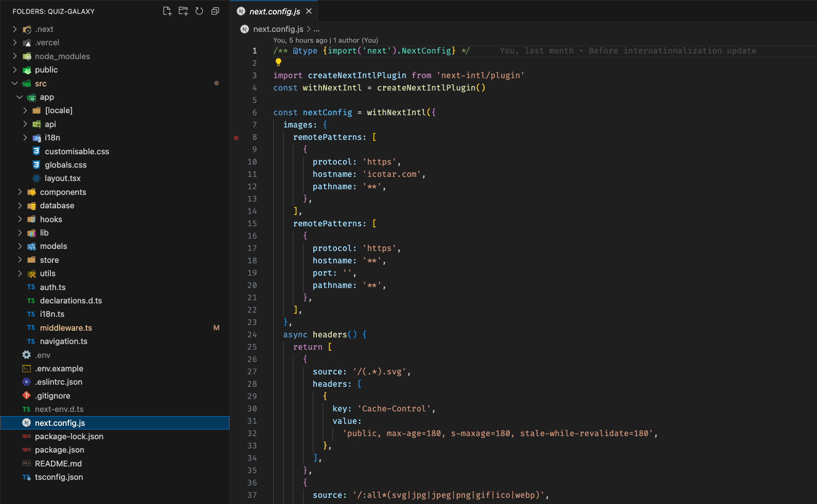The width and height of the screenshot is (817, 504).
Task: Open .eslintrc.json file
Action: (58, 382)
